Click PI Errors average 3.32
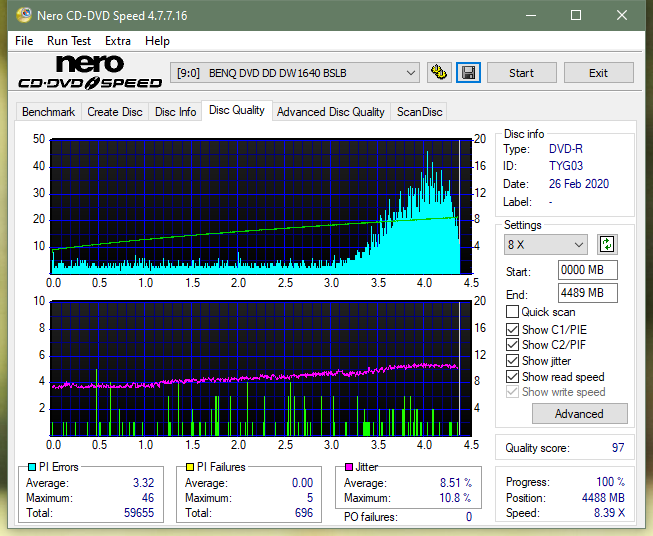 click(143, 483)
